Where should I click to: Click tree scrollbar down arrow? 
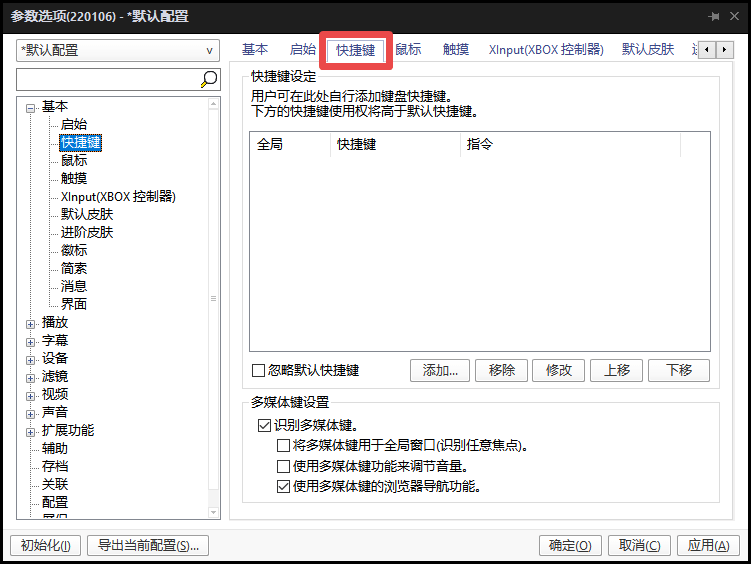214,512
